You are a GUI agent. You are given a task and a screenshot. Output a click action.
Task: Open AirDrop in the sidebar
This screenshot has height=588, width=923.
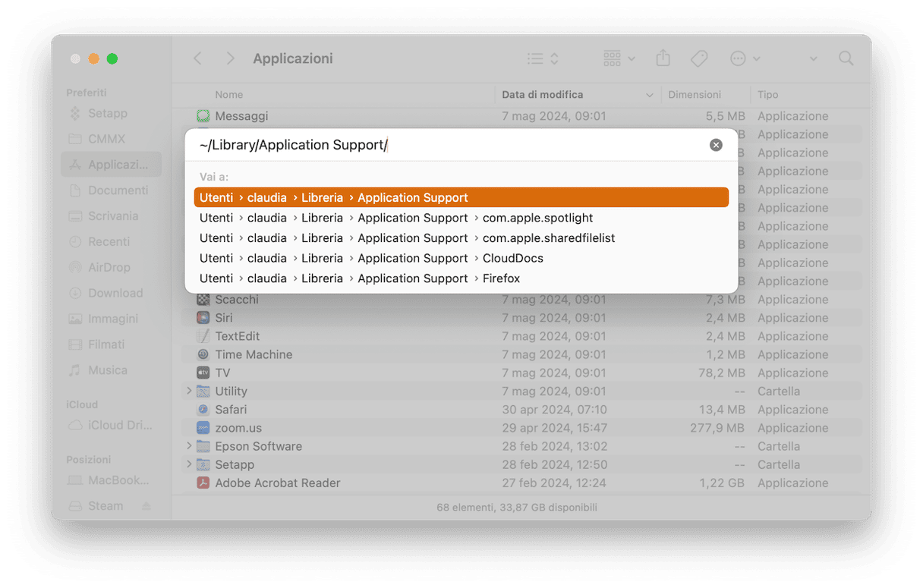(x=111, y=267)
